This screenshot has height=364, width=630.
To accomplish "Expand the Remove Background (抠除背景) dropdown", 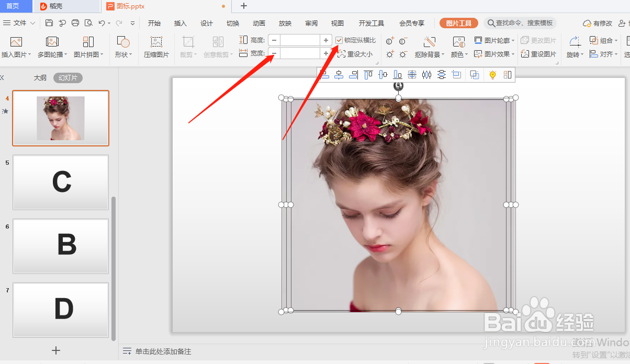I will click(443, 54).
